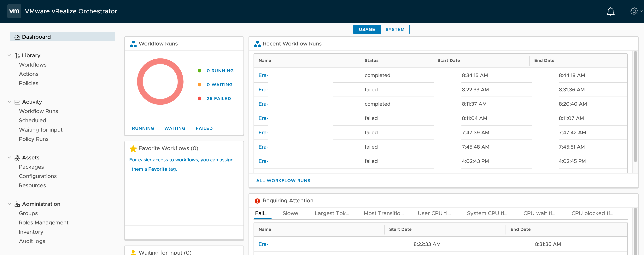
Task: Collapse the Library section chevron
Action: (9, 55)
